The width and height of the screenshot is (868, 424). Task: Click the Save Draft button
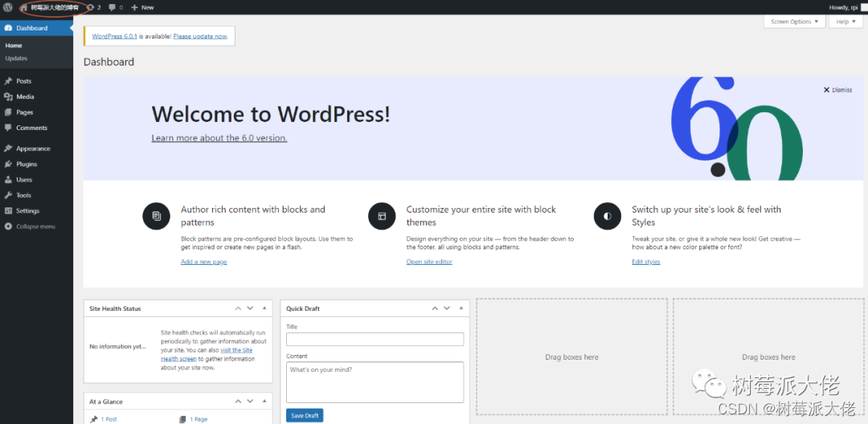tap(305, 416)
